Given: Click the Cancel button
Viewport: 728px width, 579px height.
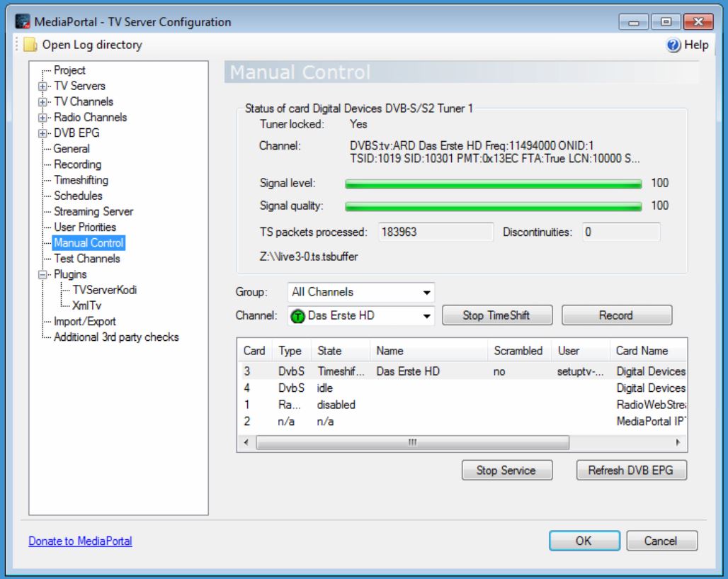Looking at the screenshot, I should click(661, 541).
